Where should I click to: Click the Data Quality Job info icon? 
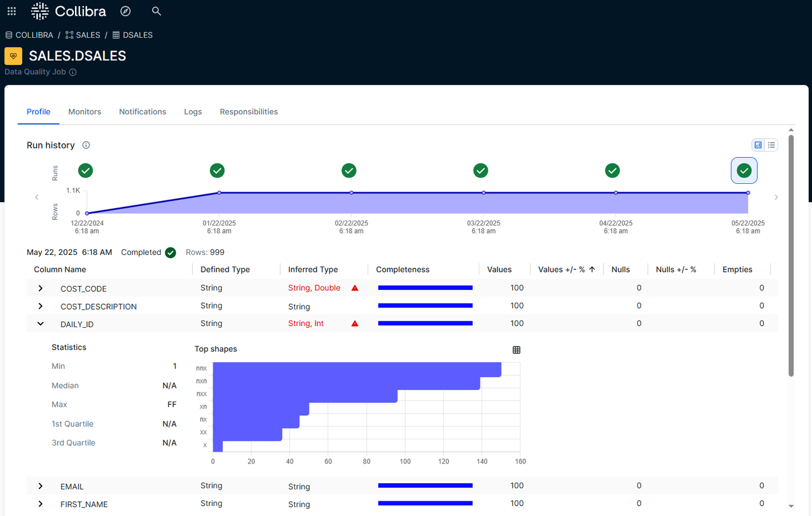point(73,72)
